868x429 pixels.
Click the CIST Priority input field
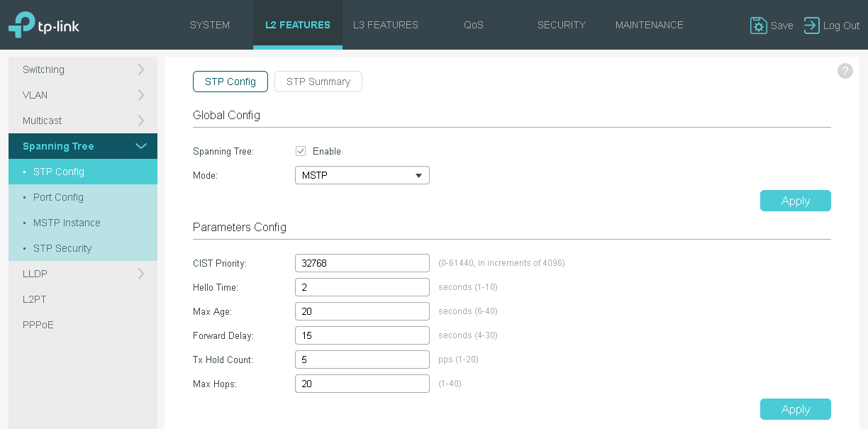(362, 263)
